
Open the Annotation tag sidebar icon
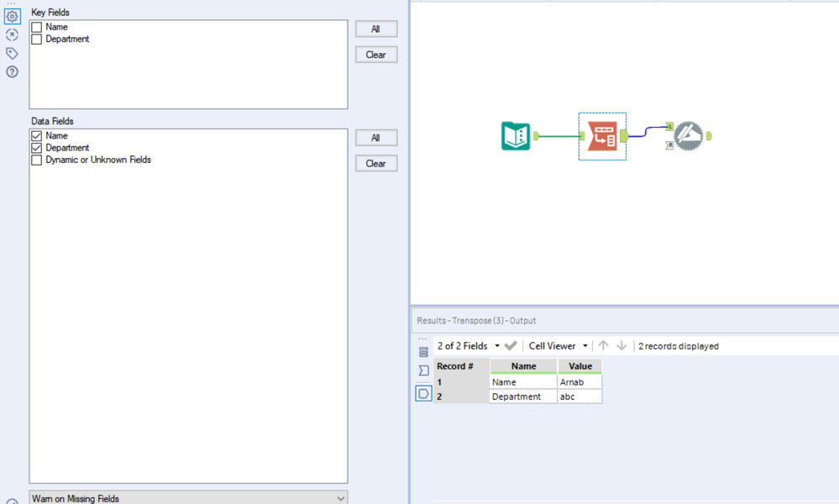coord(12,53)
